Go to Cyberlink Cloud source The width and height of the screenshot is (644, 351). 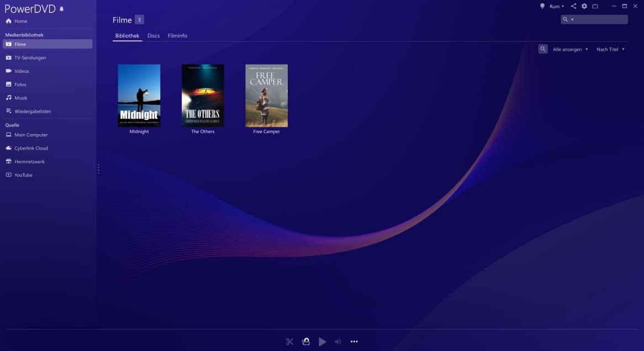[31, 148]
